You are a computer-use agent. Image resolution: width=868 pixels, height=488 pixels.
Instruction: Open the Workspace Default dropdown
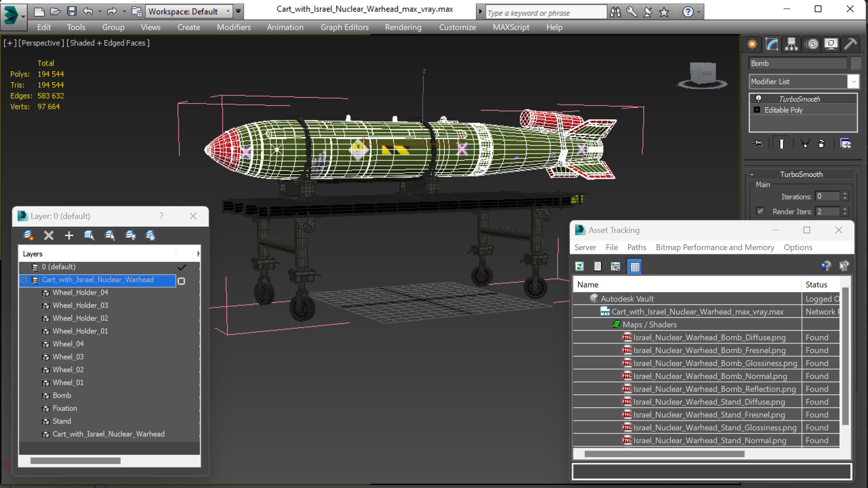(228, 11)
